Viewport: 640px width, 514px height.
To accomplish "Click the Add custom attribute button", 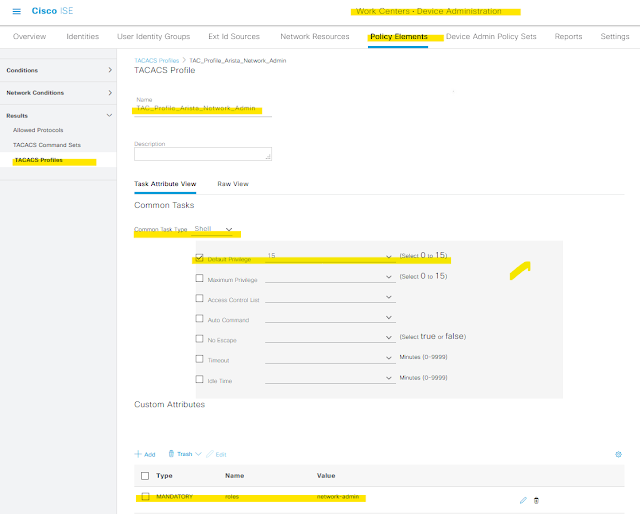I will pyautogui.click(x=145, y=454).
